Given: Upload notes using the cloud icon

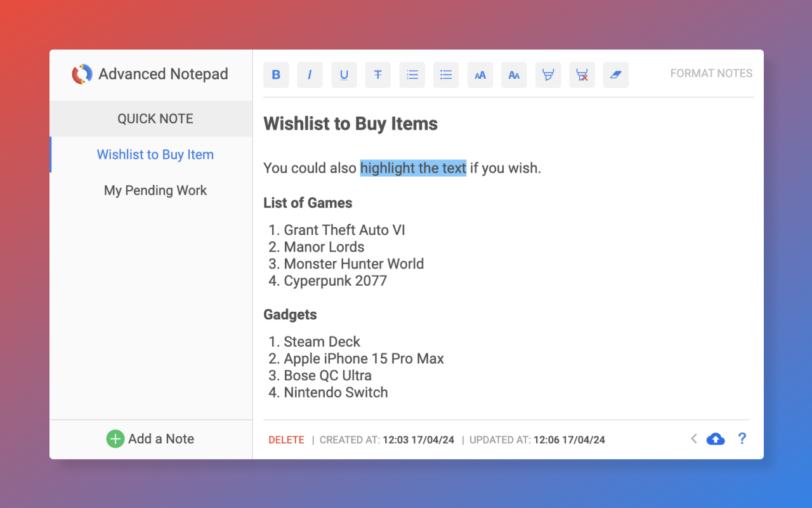Looking at the screenshot, I should pyautogui.click(x=716, y=439).
